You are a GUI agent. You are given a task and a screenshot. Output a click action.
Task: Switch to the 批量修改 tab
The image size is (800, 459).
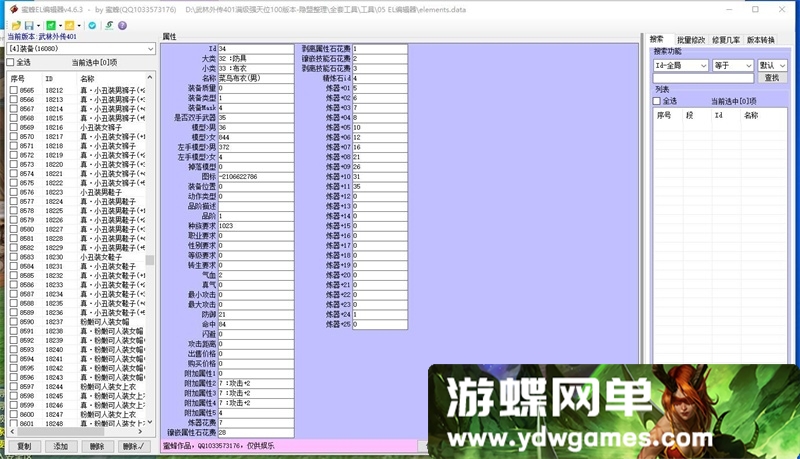[x=691, y=39]
